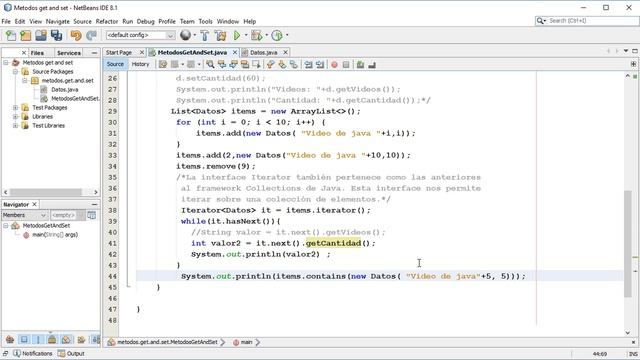Screen dimensions: 640x360
Task: Switch to the Files tab
Action: 37,53
